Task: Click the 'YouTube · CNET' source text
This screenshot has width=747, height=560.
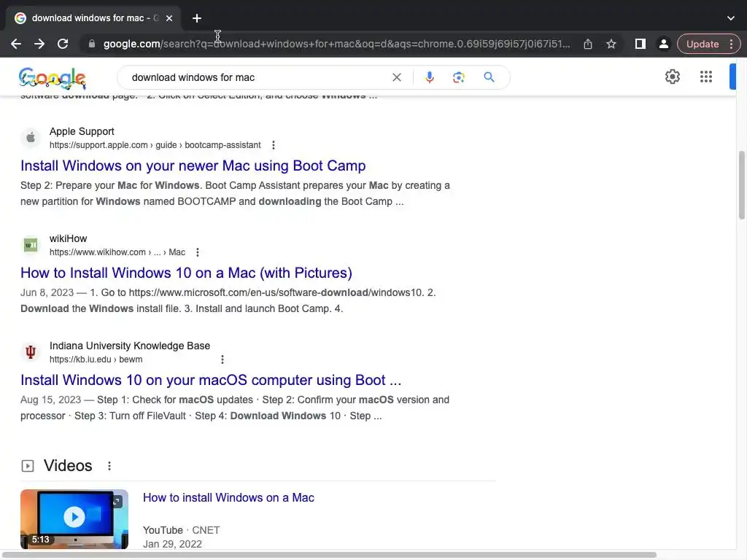Action: 181,530
